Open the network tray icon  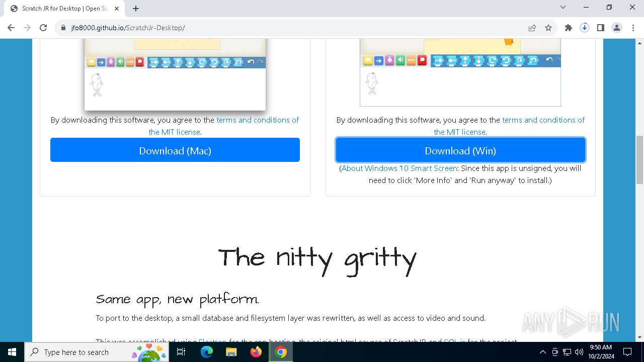pyautogui.click(x=567, y=352)
